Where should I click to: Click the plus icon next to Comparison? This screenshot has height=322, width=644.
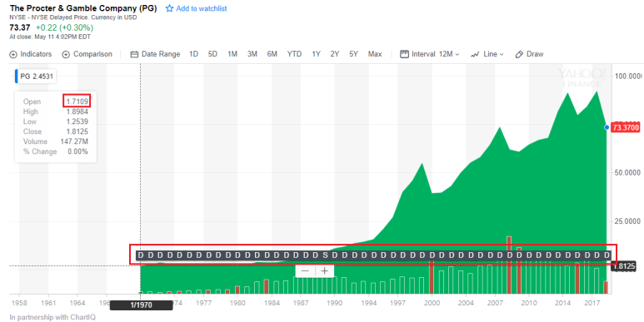pos(66,54)
